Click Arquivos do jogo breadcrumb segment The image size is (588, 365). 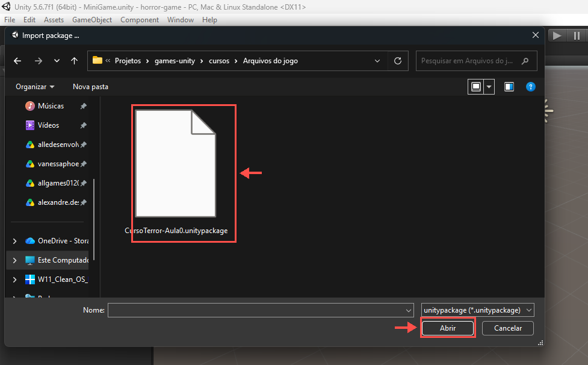270,61
